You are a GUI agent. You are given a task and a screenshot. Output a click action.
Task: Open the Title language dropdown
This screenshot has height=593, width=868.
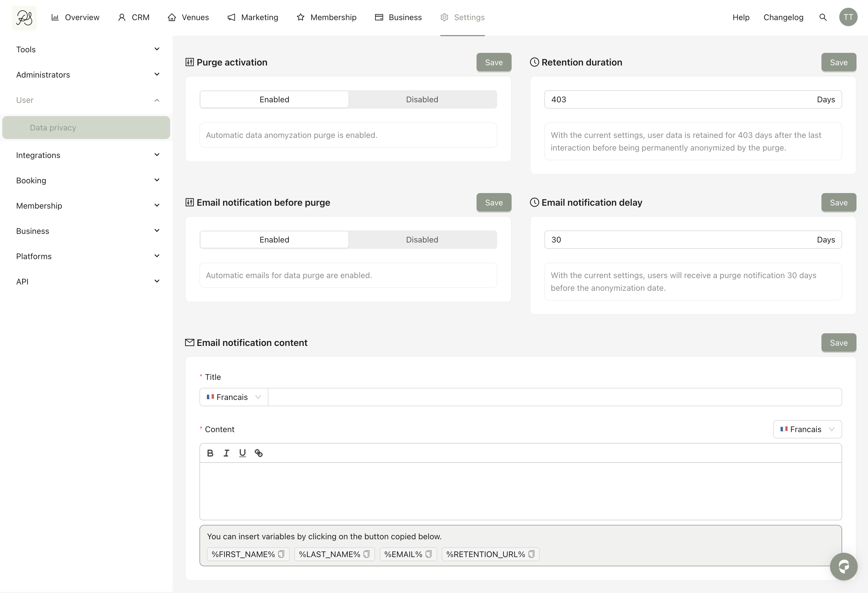pyautogui.click(x=234, y=397)
